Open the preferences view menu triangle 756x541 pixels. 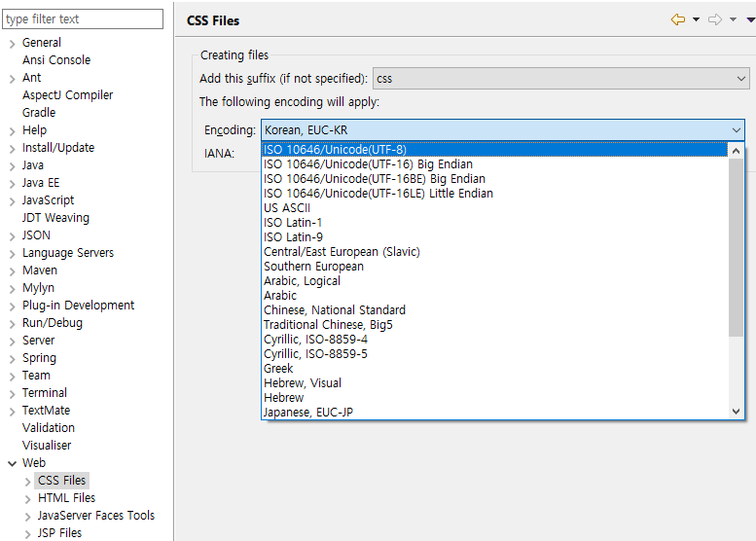tap(751, 19)
